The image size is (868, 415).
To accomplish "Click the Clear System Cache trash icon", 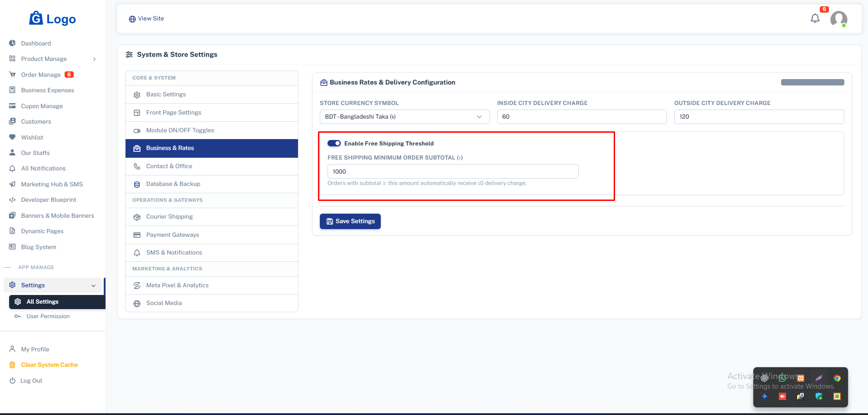I will click(x=12, y=365).
